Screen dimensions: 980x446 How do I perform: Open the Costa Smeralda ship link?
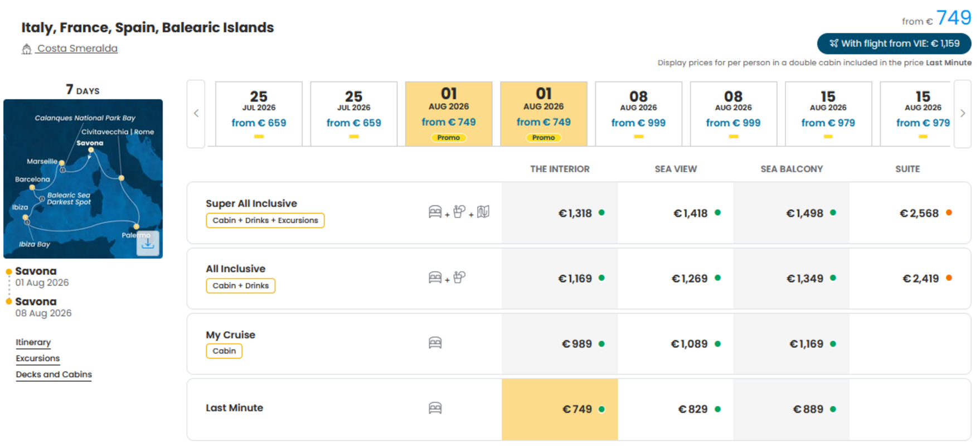(77, 49)
